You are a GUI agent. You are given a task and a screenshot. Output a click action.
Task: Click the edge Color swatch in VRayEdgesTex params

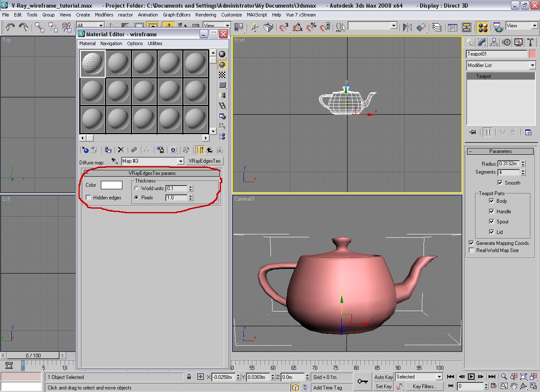pyautogui.click(x=111, y=185)
